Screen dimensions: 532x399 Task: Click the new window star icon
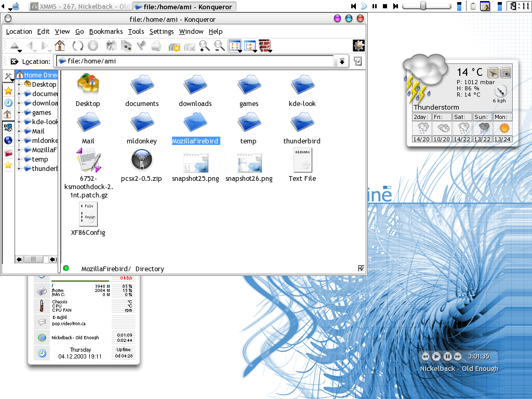(175, 46)
